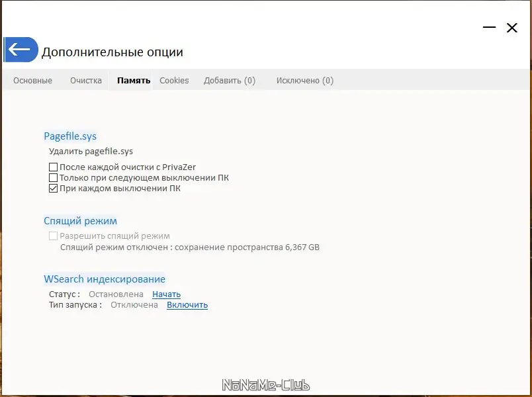Toggle the 'Разрешить спящий режим' checkbox

[x=53, y=236]
